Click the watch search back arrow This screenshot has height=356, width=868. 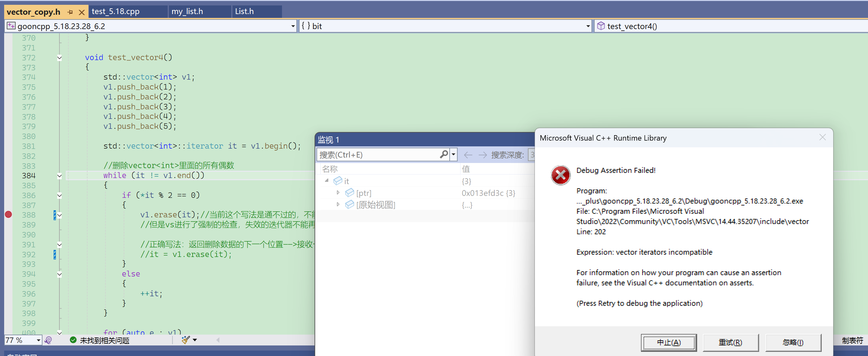tap(468, 155)
